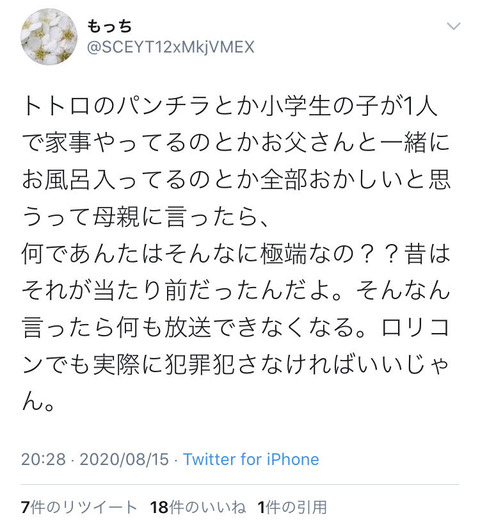Open the Twitter for iPhone source link
The width and height of the screenshot is (480, 522).
[251, 459]
